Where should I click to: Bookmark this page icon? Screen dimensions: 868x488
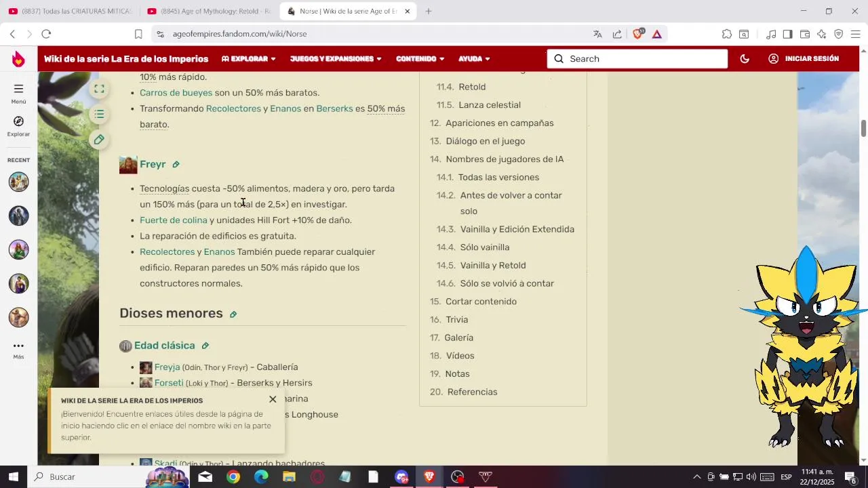138,34
